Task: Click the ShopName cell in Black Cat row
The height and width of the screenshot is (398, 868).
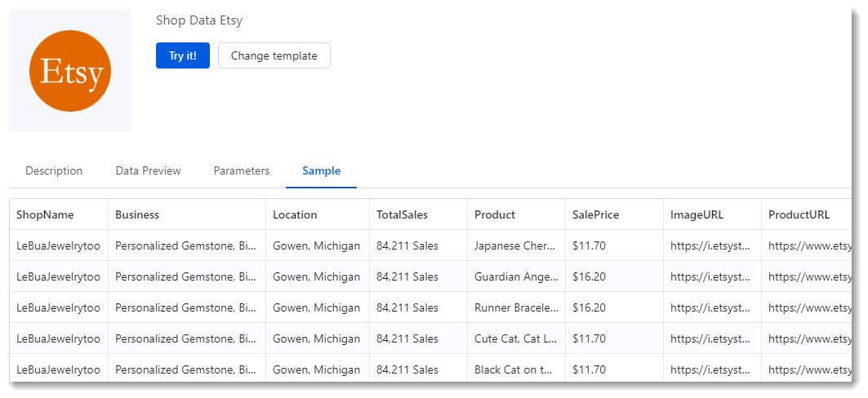Action: coord(59,369)
